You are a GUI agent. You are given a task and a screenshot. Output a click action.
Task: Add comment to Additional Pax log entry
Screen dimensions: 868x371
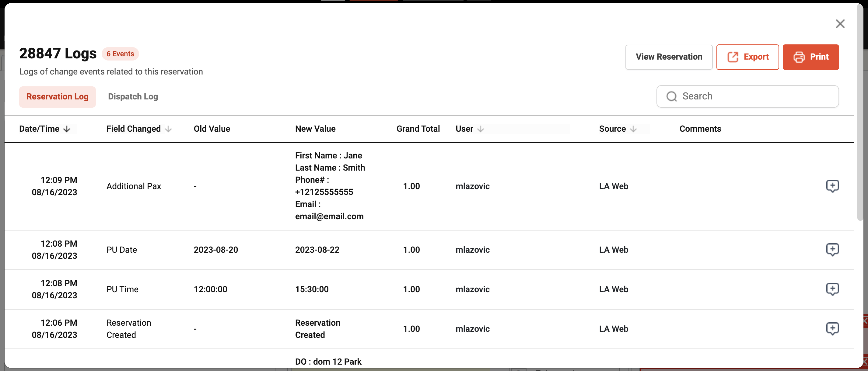coord(832,186)
